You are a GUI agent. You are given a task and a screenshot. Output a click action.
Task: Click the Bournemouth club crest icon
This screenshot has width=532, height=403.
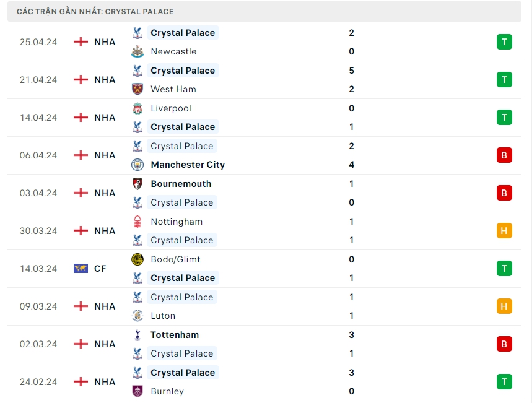pyautogui.click(x=137, y=184)
